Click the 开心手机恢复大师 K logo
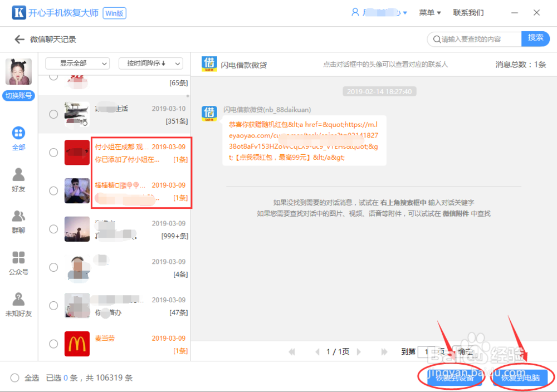 (x=18, y=12)
